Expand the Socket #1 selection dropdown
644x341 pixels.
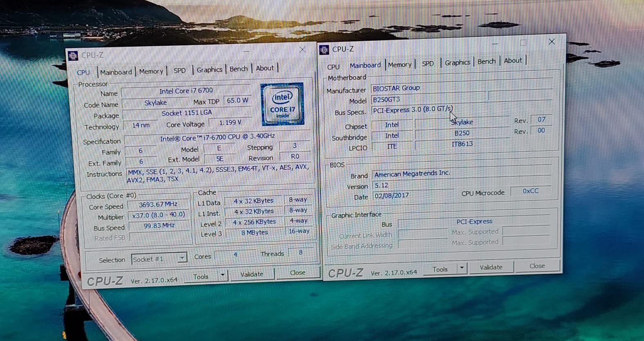182,258
